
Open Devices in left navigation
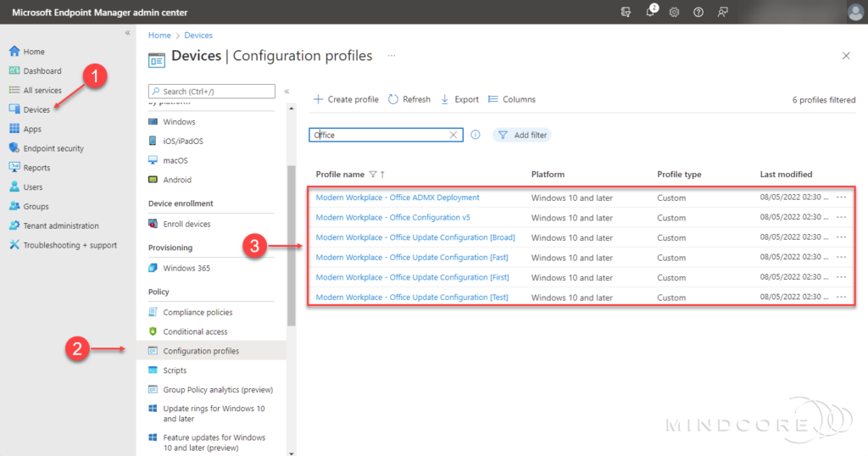pyautogui.click(x=30, y=109)
